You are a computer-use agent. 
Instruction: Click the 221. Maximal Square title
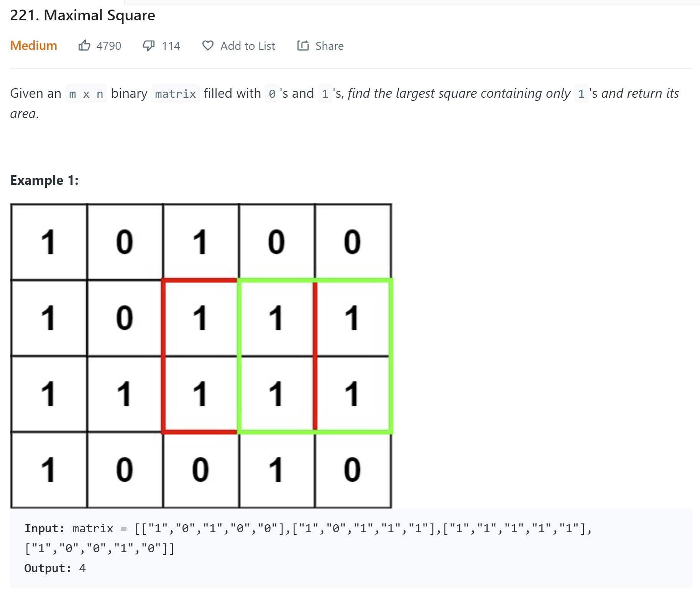click(x=82, y=15)
